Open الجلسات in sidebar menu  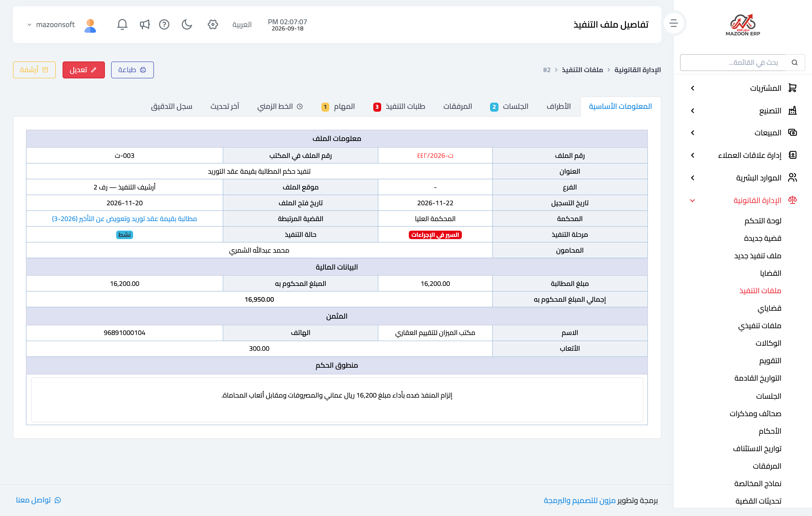pos(769,396)
